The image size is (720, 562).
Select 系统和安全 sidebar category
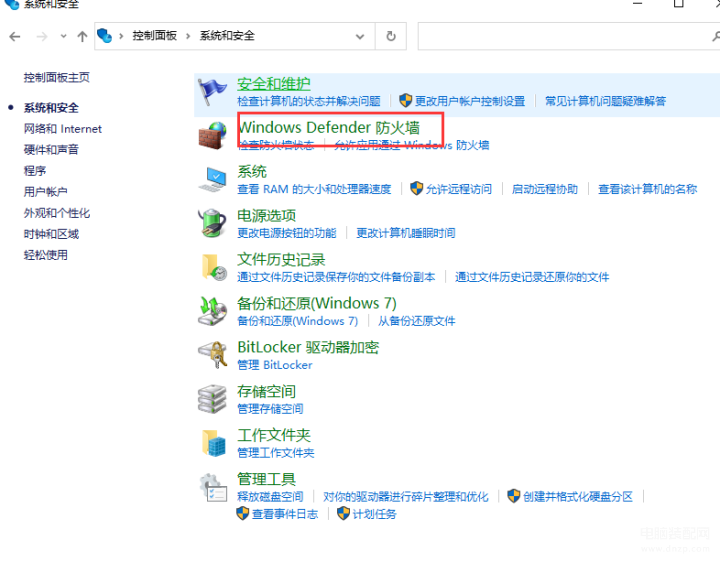click(51, 108)
